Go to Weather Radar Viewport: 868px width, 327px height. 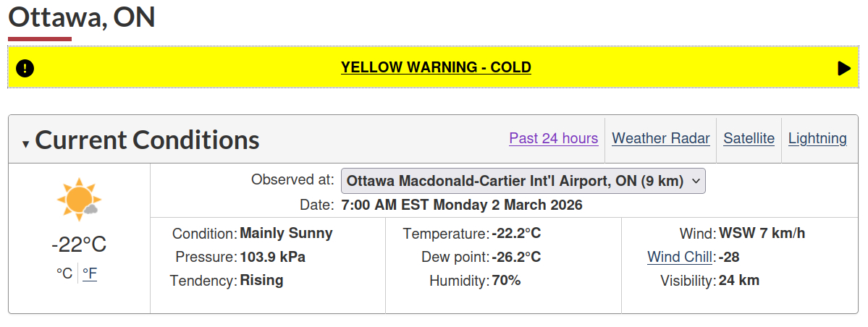[660, 138]
